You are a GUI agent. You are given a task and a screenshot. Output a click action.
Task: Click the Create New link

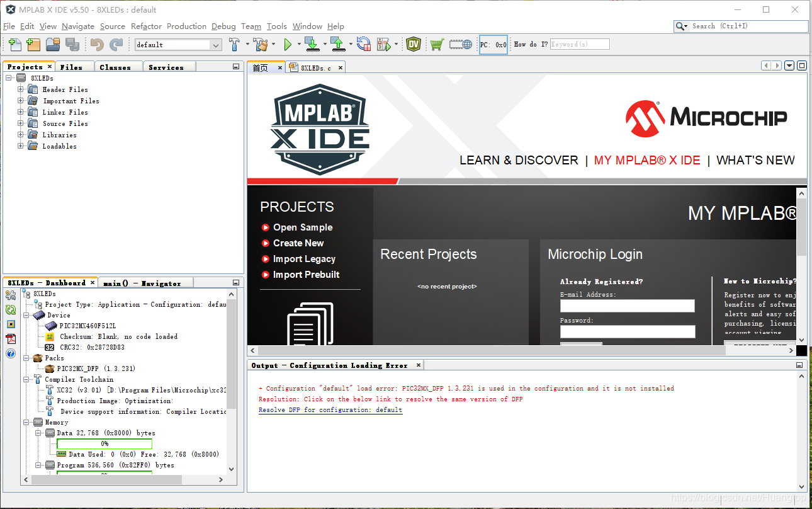(x=298, y=243)
